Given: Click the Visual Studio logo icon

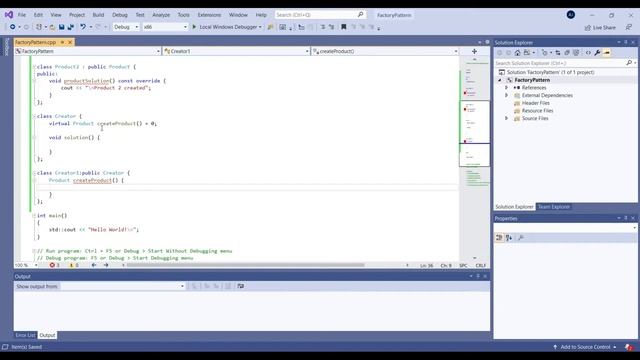Looking at the screenshot, I should (9, 15).
